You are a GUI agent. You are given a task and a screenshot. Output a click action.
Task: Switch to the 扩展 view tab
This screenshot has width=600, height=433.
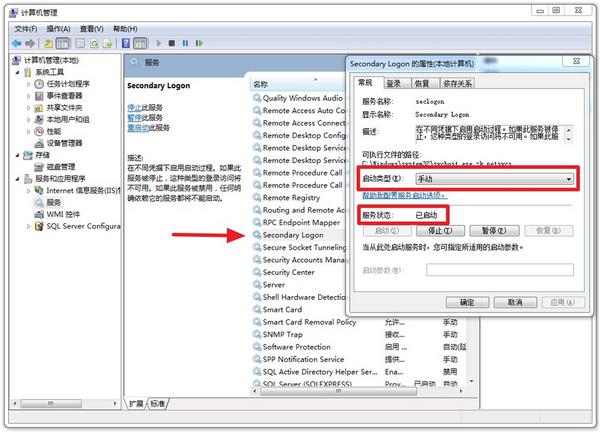tap(136, 404)
